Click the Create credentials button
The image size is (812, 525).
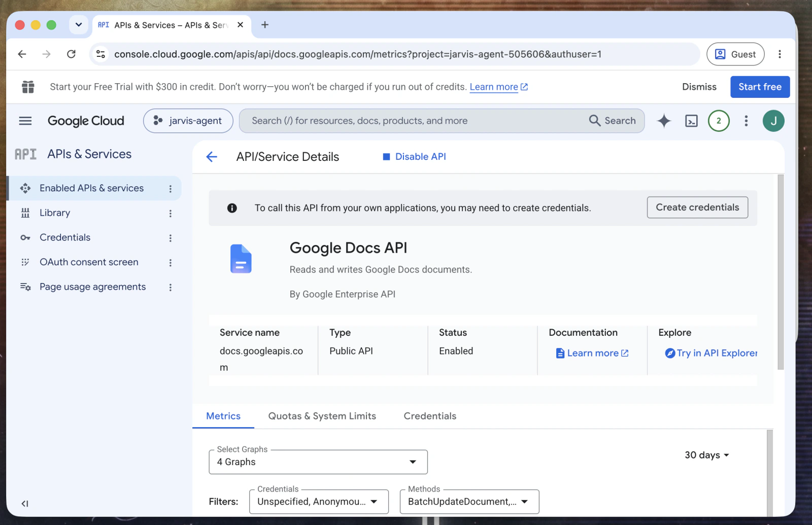697,207
